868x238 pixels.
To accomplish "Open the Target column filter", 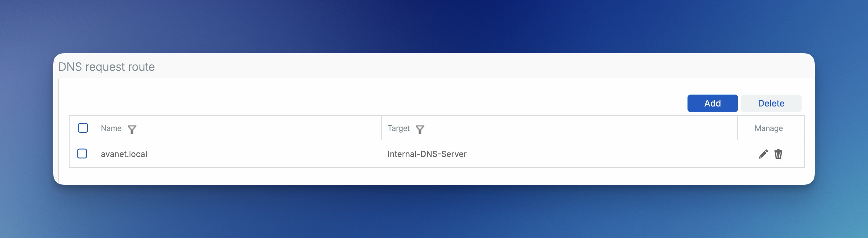I will coord(420,129).
